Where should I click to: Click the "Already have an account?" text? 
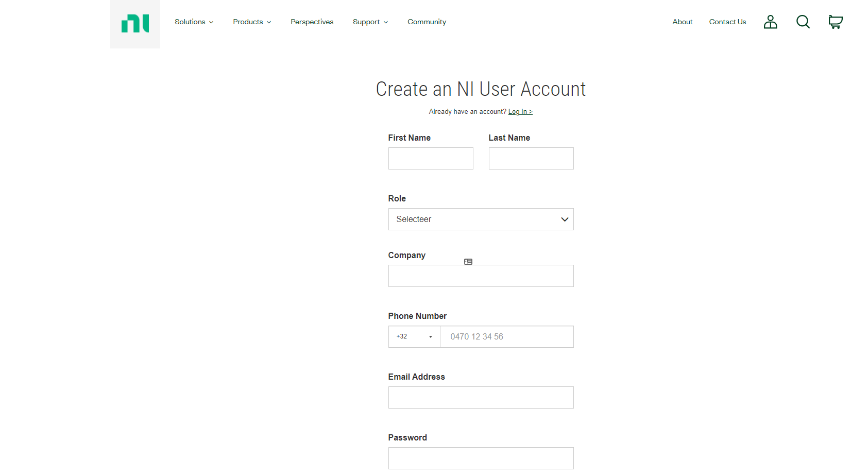(x=467, y=111)
